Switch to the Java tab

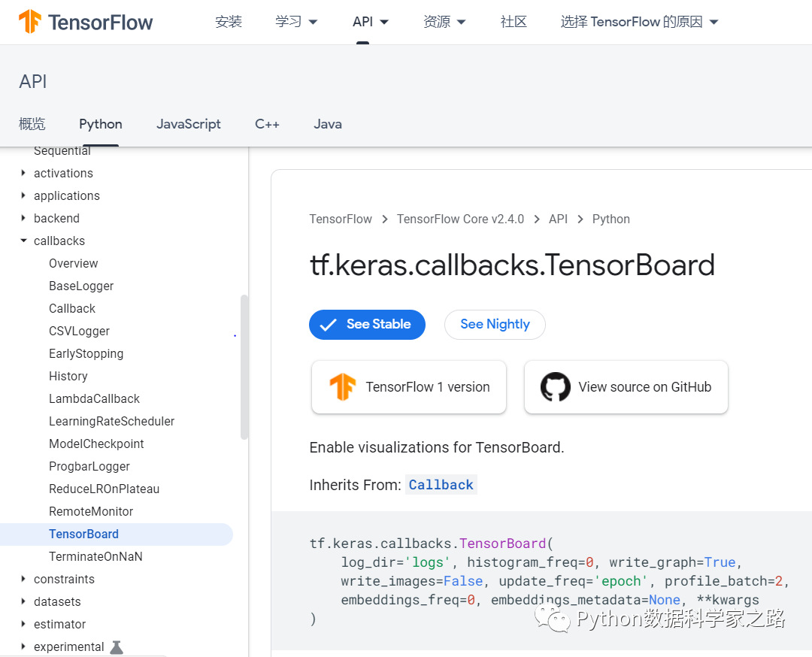coord(327,124)
